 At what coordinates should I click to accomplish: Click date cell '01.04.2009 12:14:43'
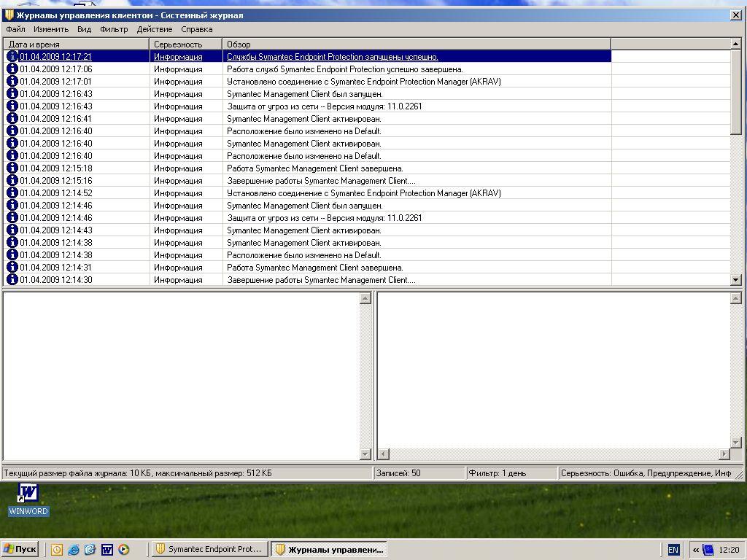tap(56, 230)
